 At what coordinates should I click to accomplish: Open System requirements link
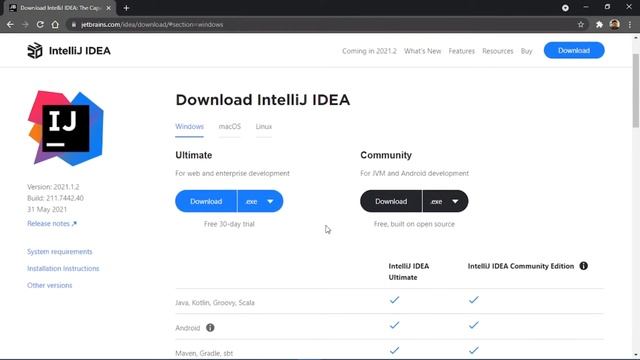pyautogui.click(x=60, y=251)
